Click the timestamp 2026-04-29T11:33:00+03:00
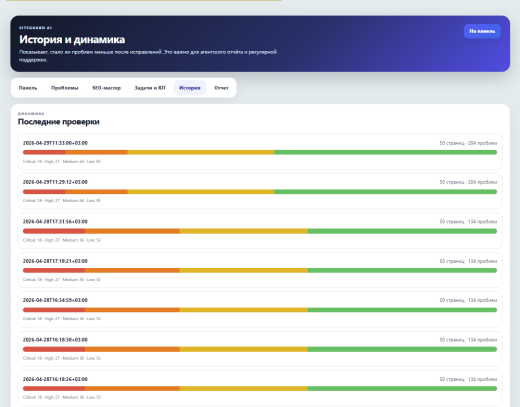The image size is (520, 407). click(55, 143)
